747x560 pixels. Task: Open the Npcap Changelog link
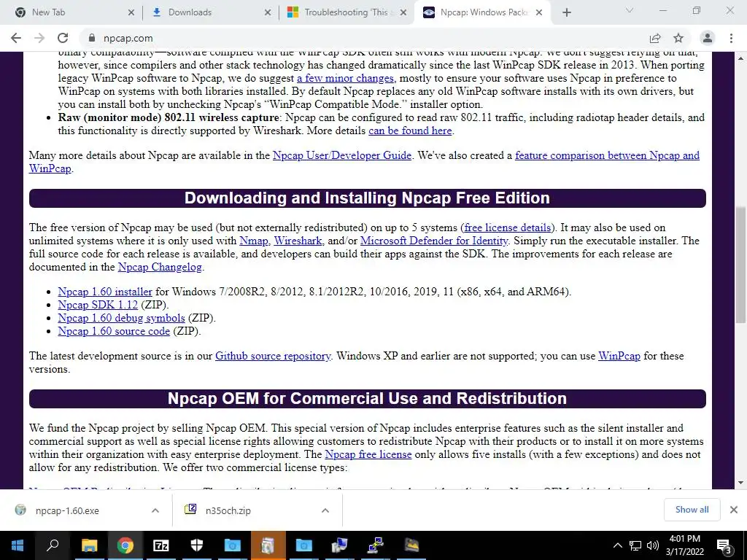160,267
